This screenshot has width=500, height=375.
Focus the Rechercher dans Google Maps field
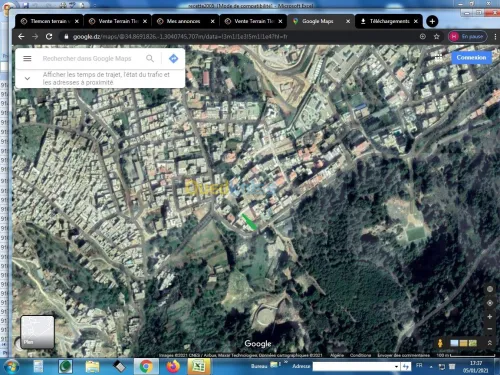pos(87,59)
